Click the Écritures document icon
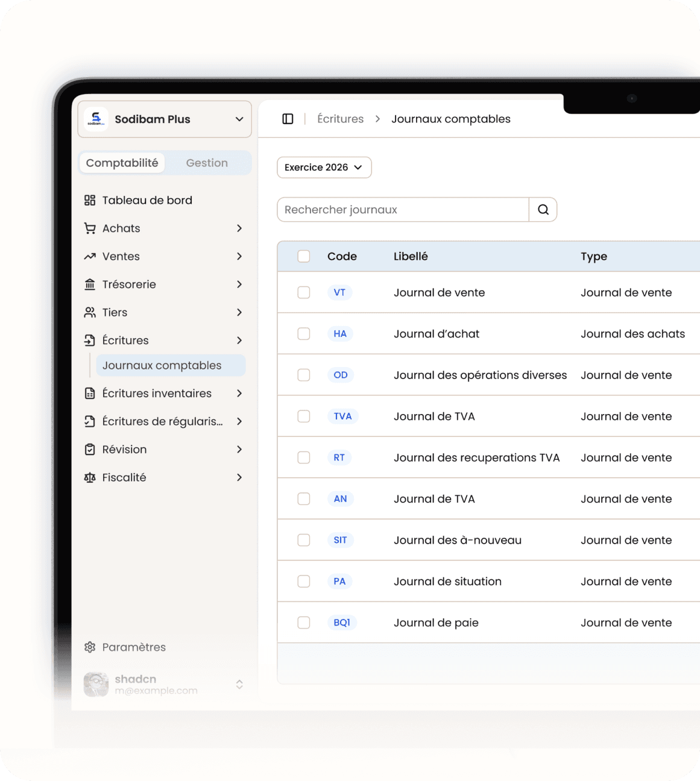Image resolution: width=700 pixels, height=781 pixels. [x=90, y=340]
